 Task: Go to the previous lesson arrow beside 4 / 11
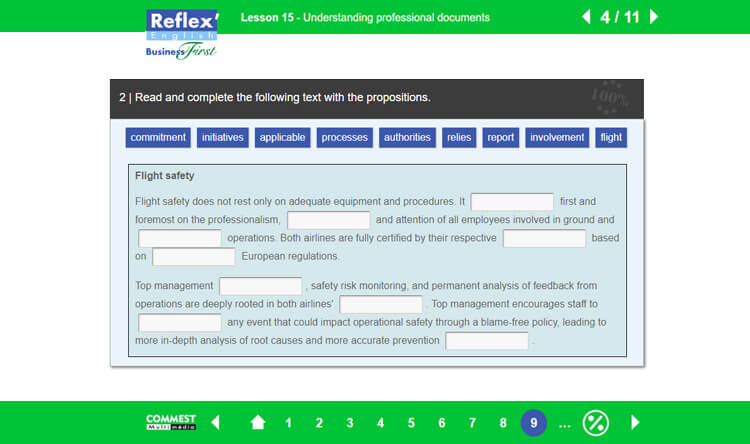click(x=586, y=17)
